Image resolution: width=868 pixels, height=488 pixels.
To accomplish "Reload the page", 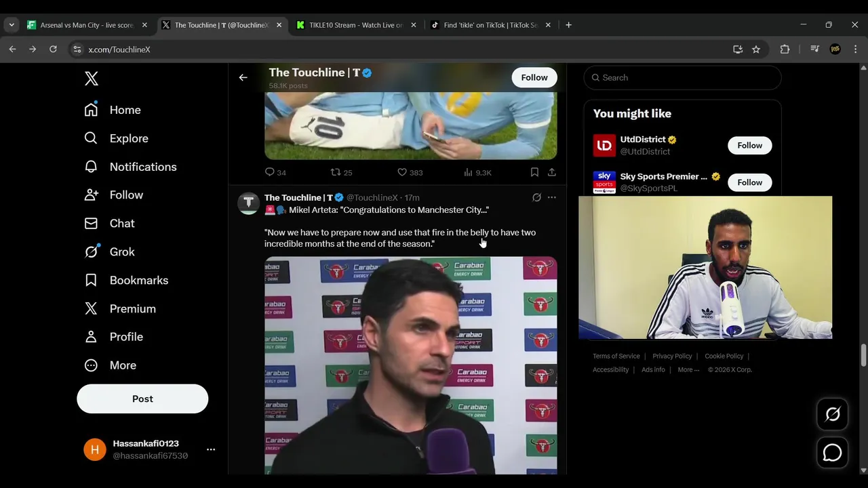I will pyautogui.click(x=53, y=49).
